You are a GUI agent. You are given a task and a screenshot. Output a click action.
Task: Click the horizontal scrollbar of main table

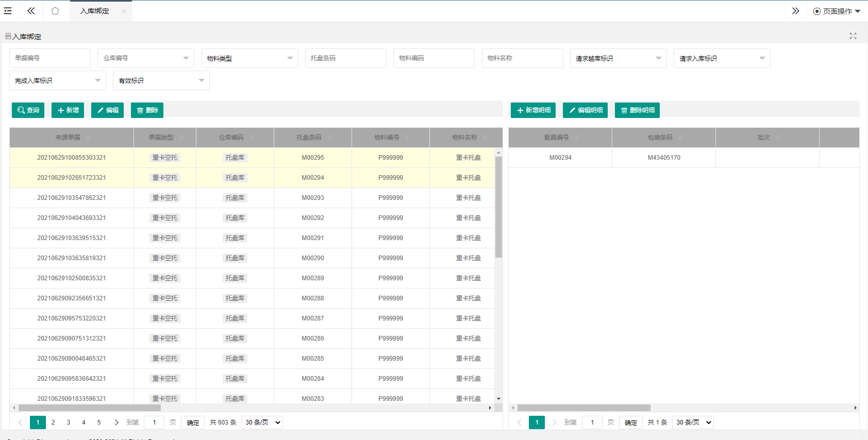tap(90, 408)
